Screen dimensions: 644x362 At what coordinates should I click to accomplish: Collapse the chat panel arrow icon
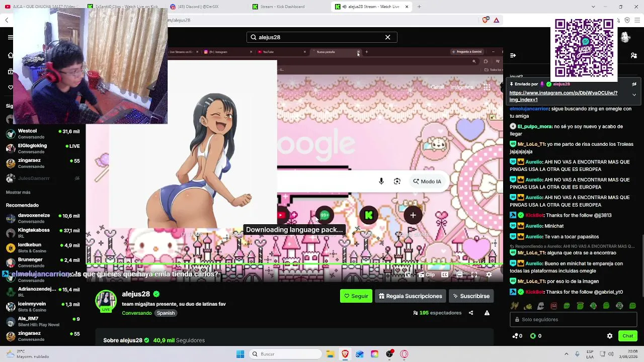513,55
